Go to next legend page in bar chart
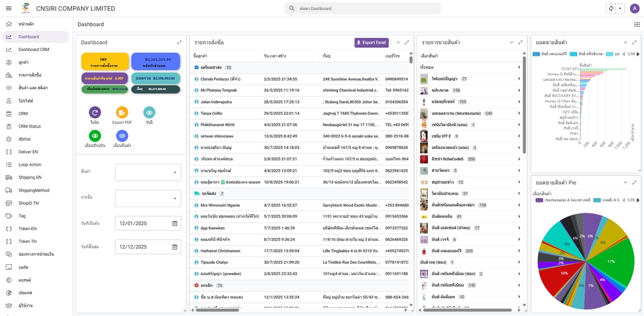This screenshot has height=316, width=644. coord(635,54)
